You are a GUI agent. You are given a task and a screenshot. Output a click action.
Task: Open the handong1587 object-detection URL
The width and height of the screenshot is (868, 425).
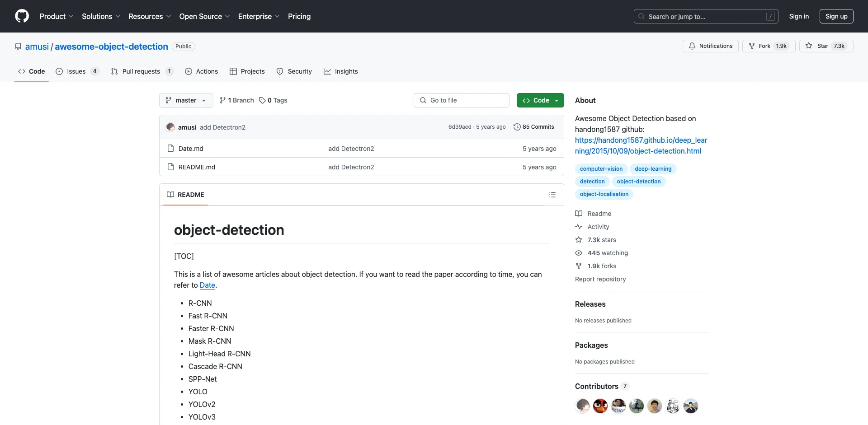point(641,145)
